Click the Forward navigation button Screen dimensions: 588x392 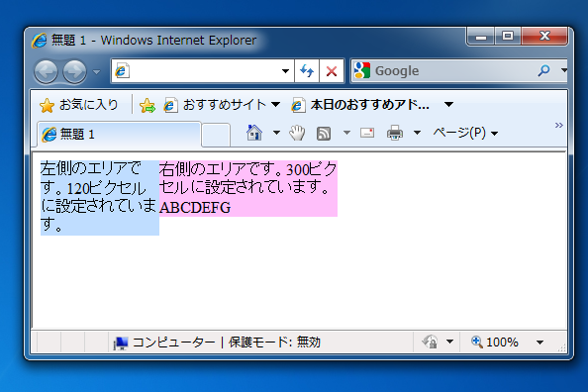click(74, 71)
